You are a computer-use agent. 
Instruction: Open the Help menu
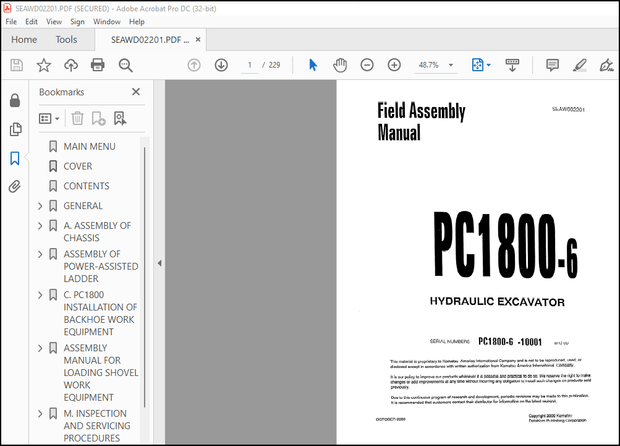click(137, 22)
